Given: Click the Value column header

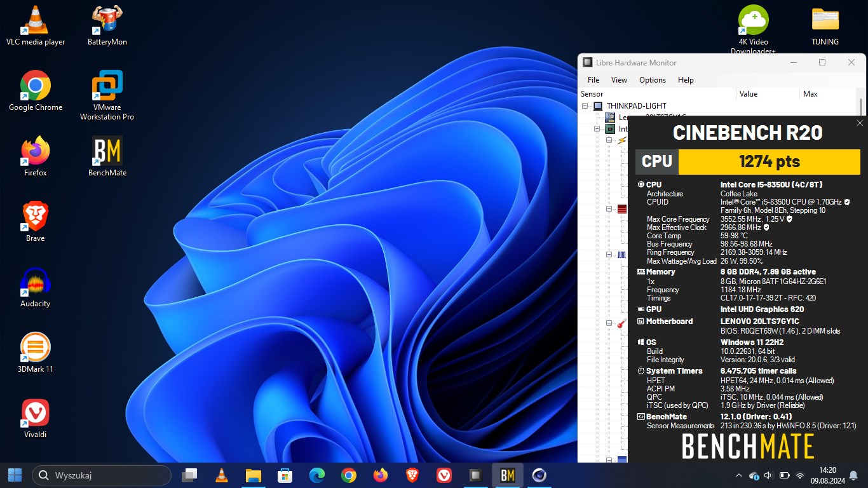Looking at the screenshot, I should click(x=768, y=94).
